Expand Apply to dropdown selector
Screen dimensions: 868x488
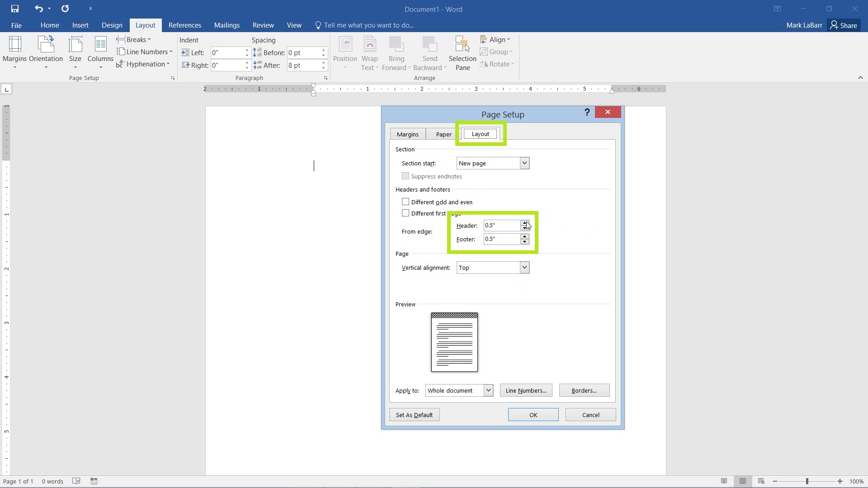[488, 390]
